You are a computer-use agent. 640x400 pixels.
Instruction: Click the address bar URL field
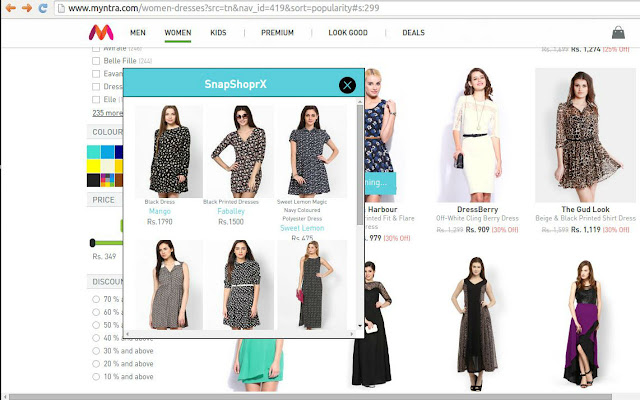(347, 8)
